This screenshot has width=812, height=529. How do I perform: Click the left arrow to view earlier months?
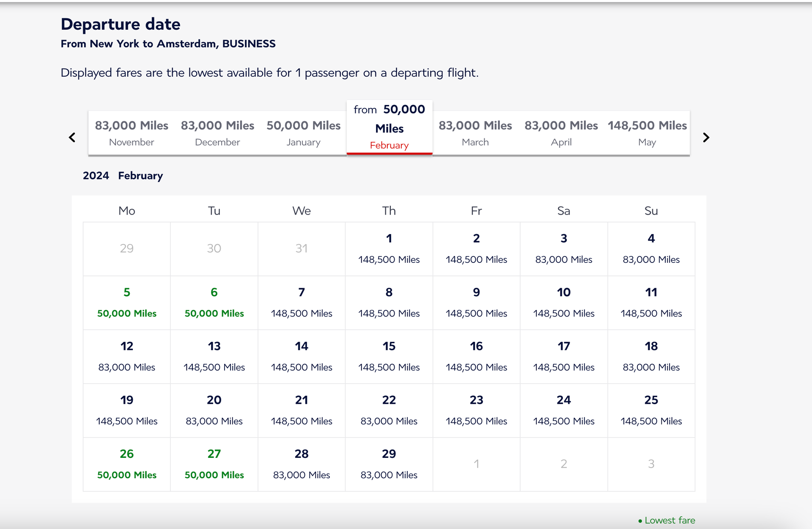(x=72, y=137)
